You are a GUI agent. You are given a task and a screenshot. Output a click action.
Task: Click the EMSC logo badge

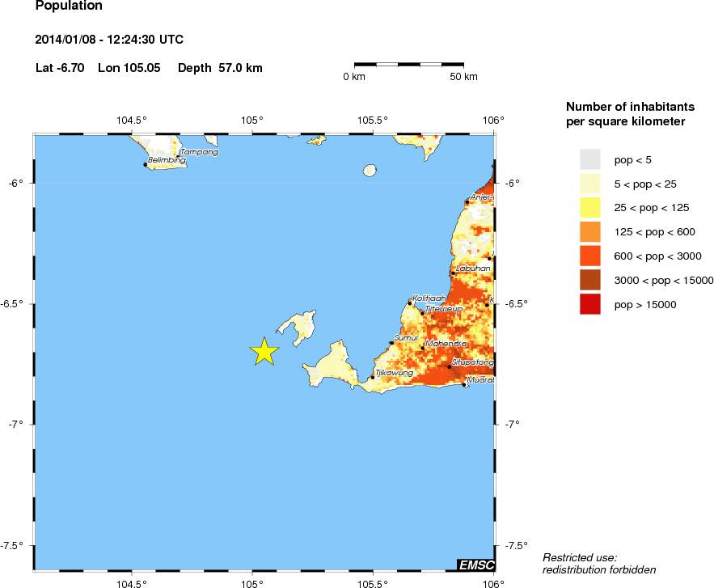click(475, 565)
